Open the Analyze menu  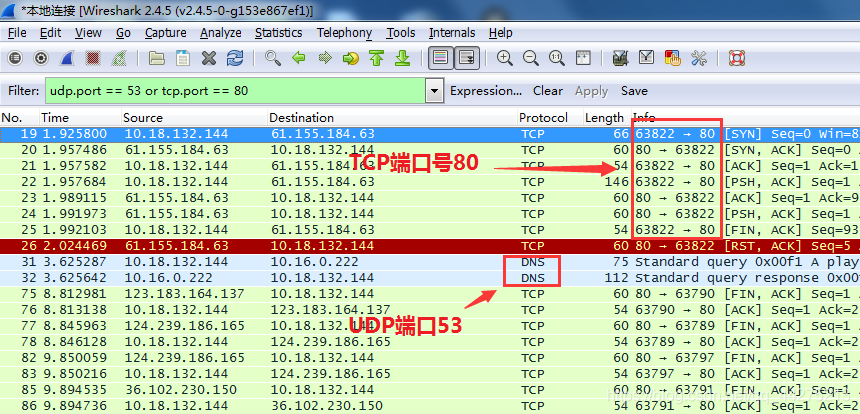[x=220, y=33]
